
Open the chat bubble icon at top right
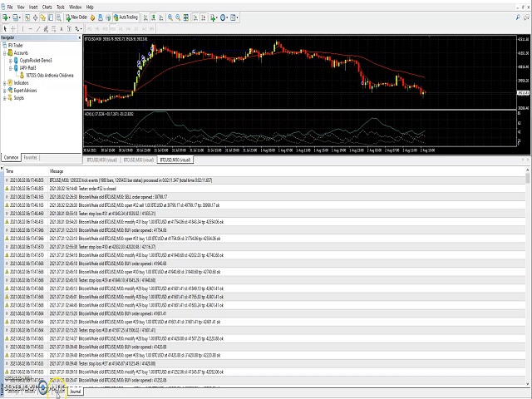[526, 17]
